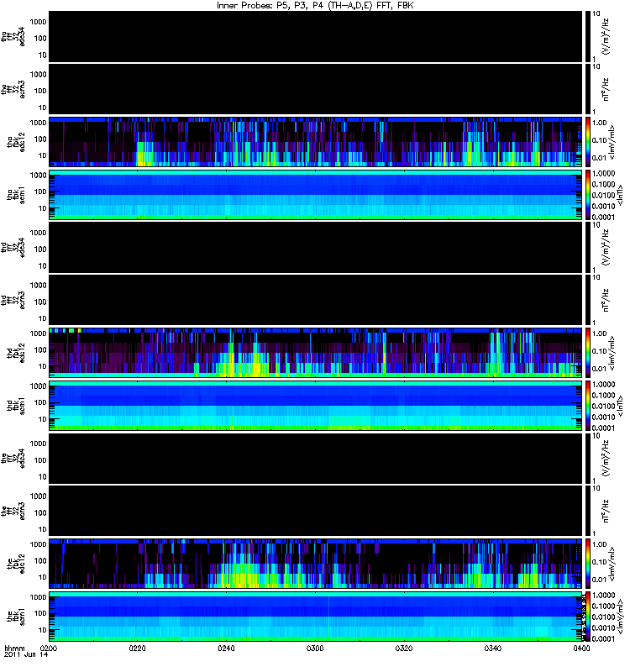Click the 'hhmm' axis unit label
Viewport: 630px width, 672px height.
click(14, 648)
